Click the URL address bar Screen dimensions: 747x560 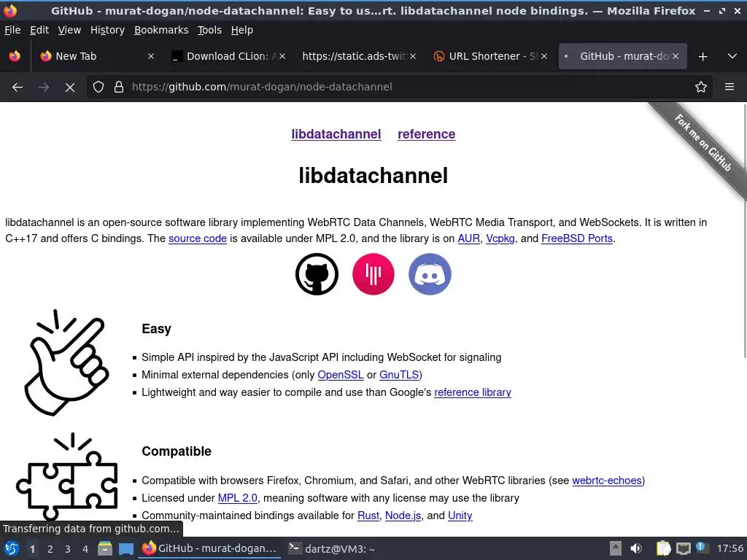pyautogui.click(x=400, y=87)
